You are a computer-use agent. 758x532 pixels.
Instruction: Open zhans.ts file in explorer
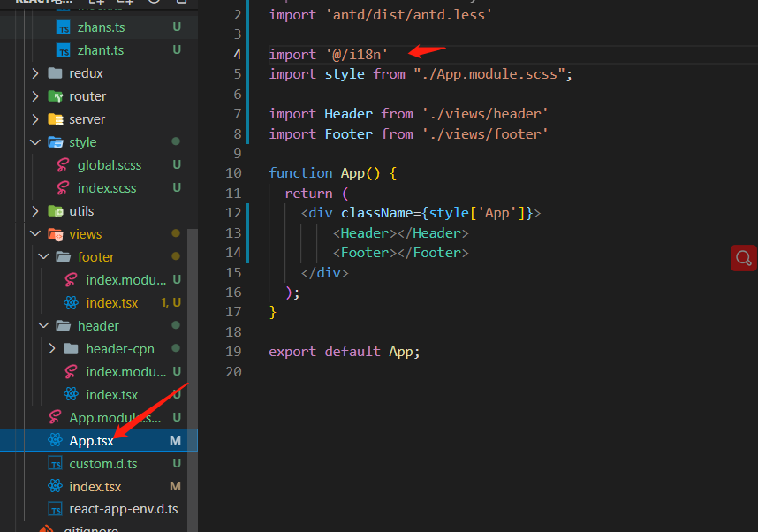101,27
